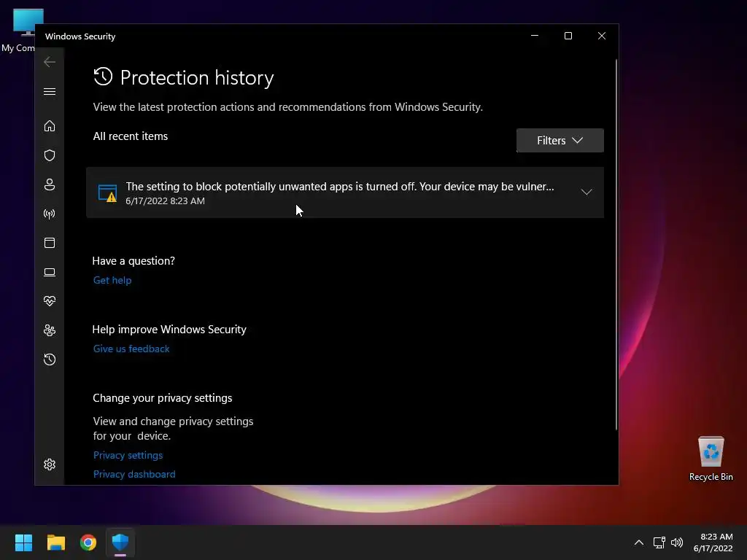Maximize the Windows Security window
747x560 pixels.
pyautogui.click(x=568, y=36)
